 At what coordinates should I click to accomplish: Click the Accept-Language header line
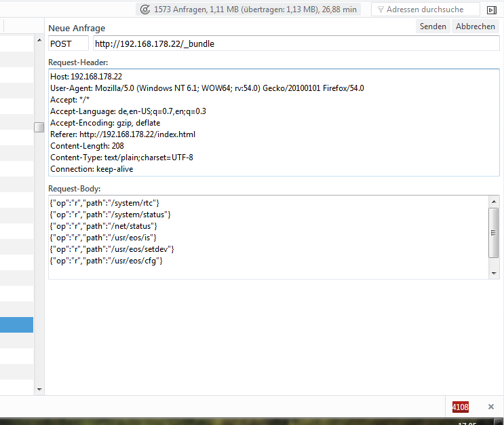(x=128, y=111)
